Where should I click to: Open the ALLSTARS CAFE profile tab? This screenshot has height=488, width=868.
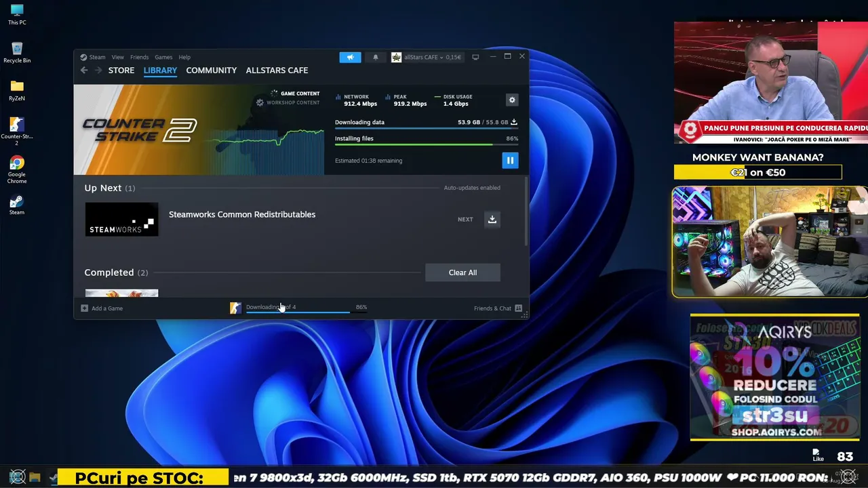click(x=277, y=70)
